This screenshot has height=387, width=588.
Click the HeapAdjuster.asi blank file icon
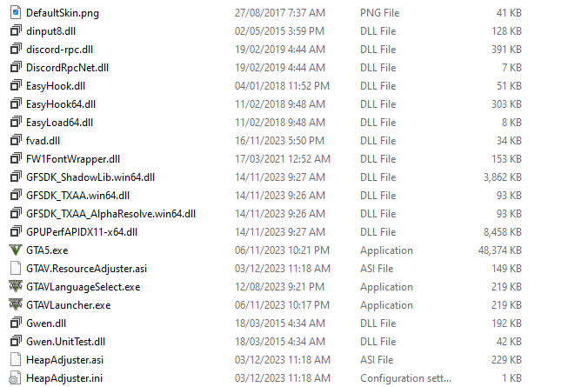click(x=16, y=360)
